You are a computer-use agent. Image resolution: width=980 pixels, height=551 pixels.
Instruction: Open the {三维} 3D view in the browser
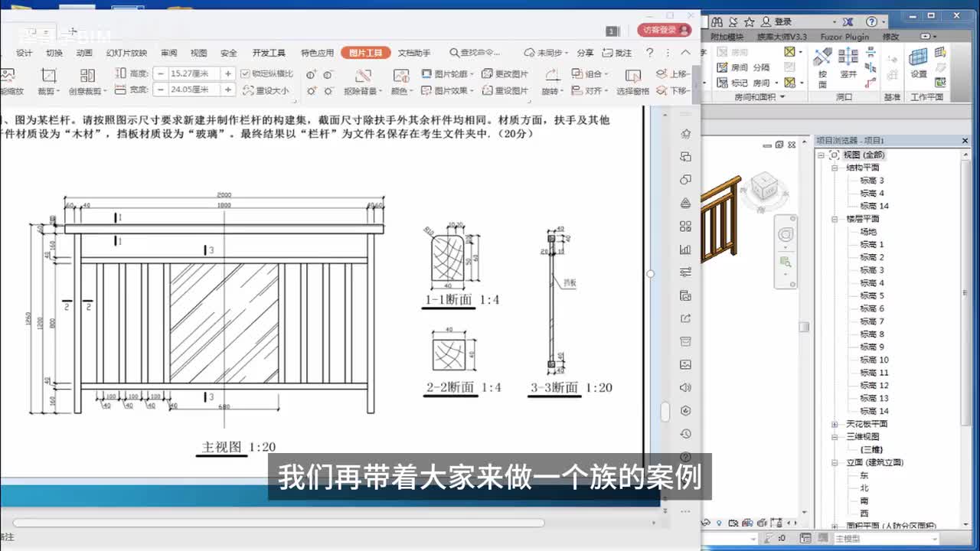[x=870, y=450]
